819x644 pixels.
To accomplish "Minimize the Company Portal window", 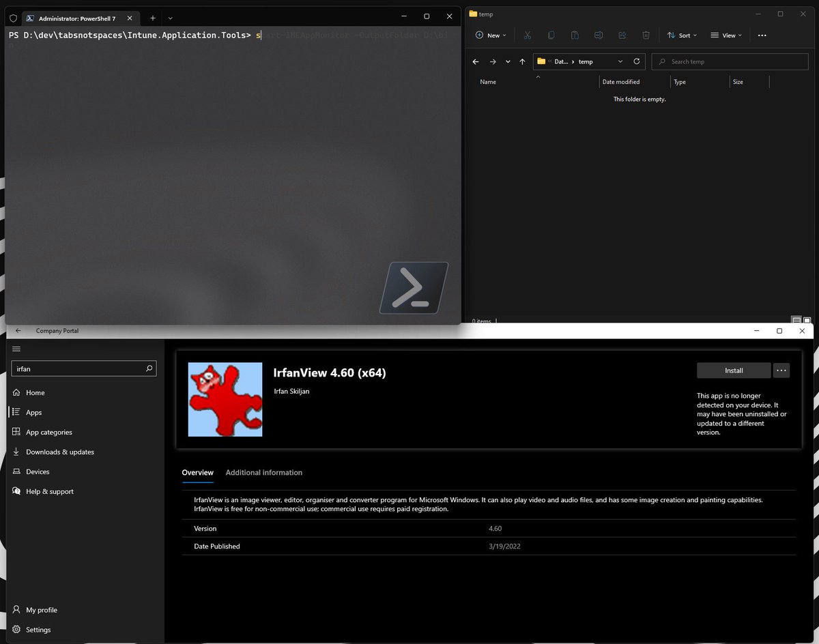I will (757, 331).
